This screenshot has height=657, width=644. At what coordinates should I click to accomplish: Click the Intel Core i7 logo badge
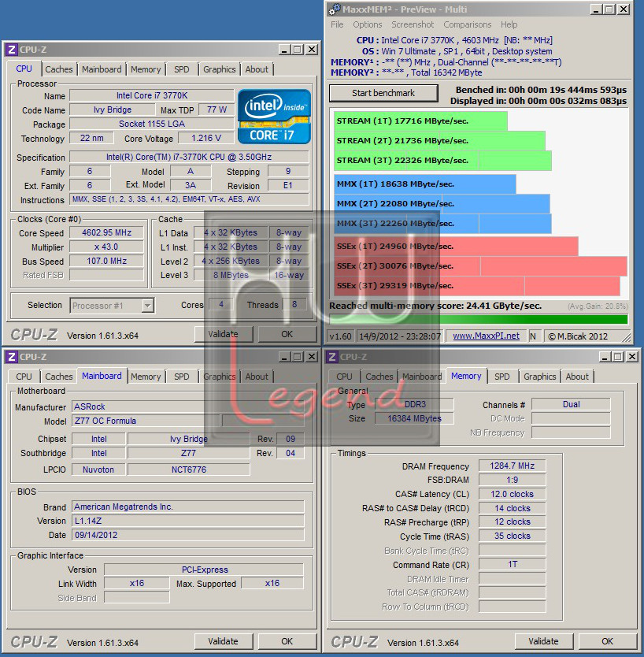[274, 117]
